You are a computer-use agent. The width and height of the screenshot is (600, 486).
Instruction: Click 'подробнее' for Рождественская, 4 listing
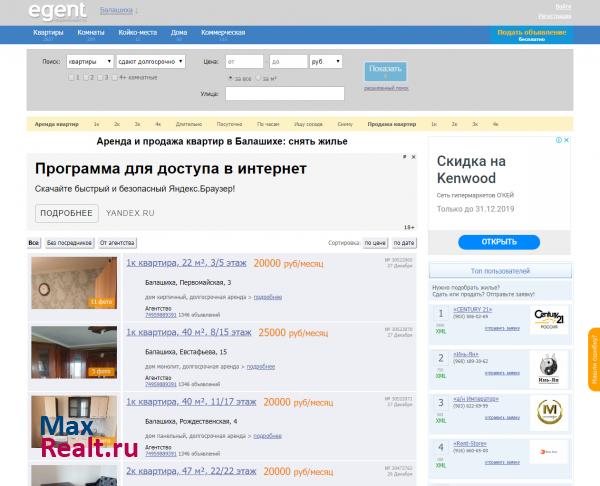coord(267,436)
